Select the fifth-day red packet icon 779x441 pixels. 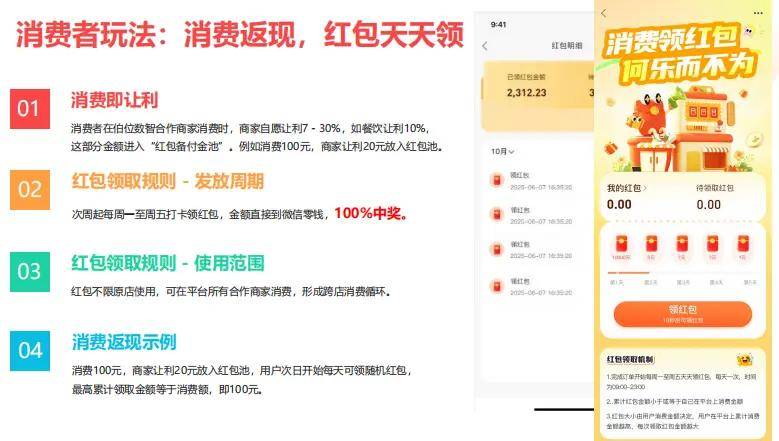coord(742,245)
